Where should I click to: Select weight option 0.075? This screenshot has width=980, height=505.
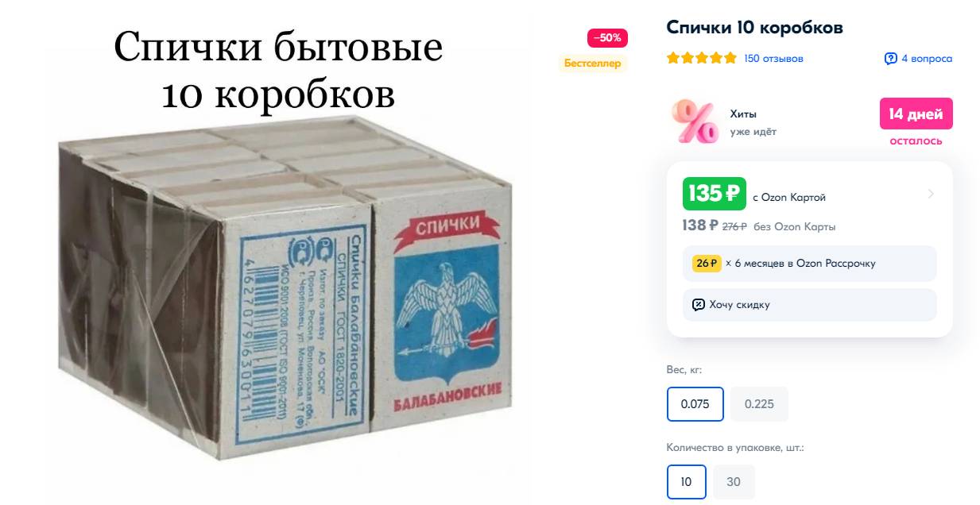(x=695, y=403)
